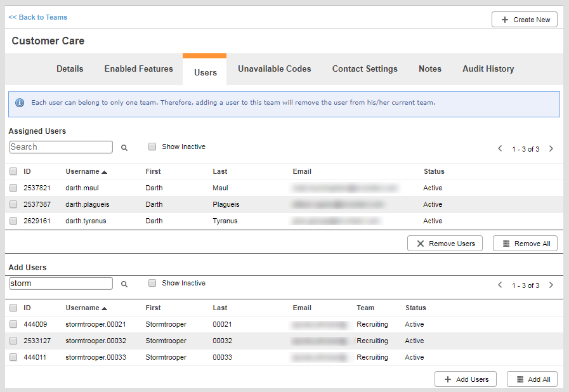Go to previous page of Assigned Users
Image resolution: width=569 pixels, height=392 pixels.
[500, 148]
